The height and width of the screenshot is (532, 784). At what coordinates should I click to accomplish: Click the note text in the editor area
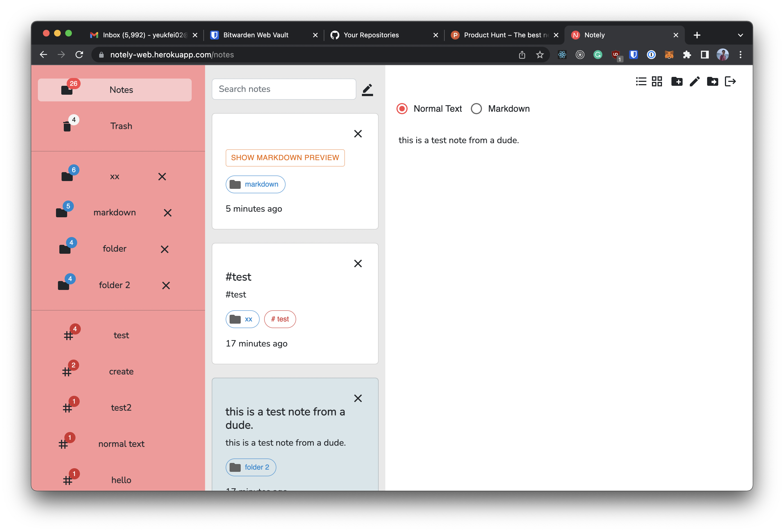[x=459, y=140]
